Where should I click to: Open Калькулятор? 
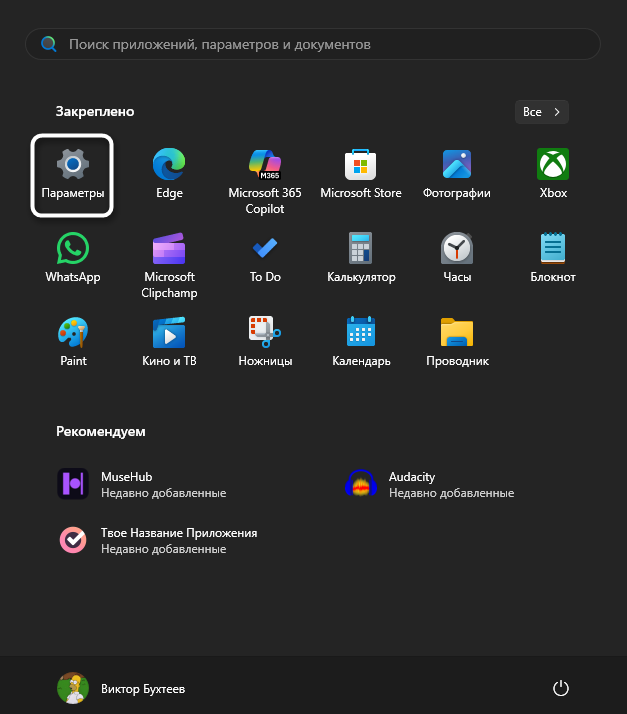click(361, 260)
